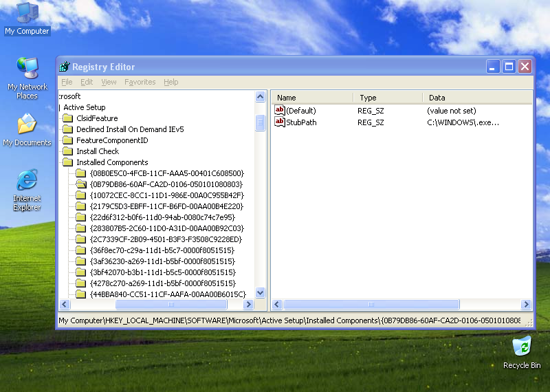Select key label {2179C5D3-EBFF-11CF-B6FD-00AA00B4E220}
Viewport: 550px width, 392px height.
(166, 206)
